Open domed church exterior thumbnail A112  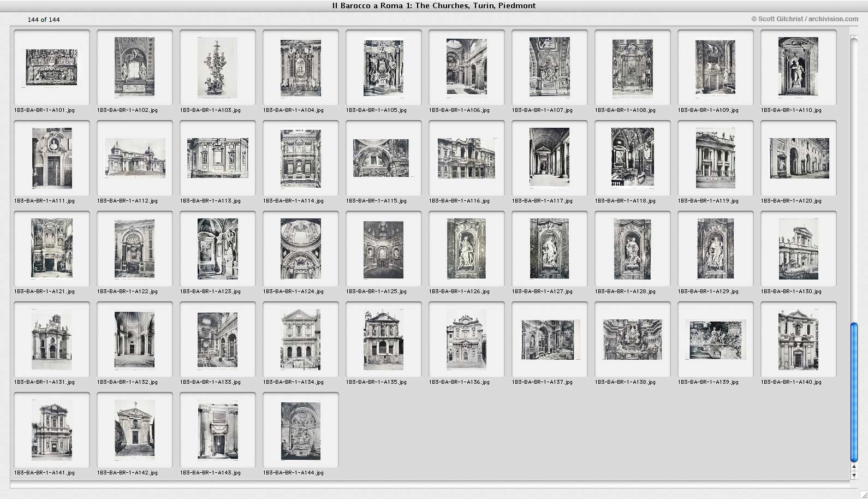pos(135,158)
